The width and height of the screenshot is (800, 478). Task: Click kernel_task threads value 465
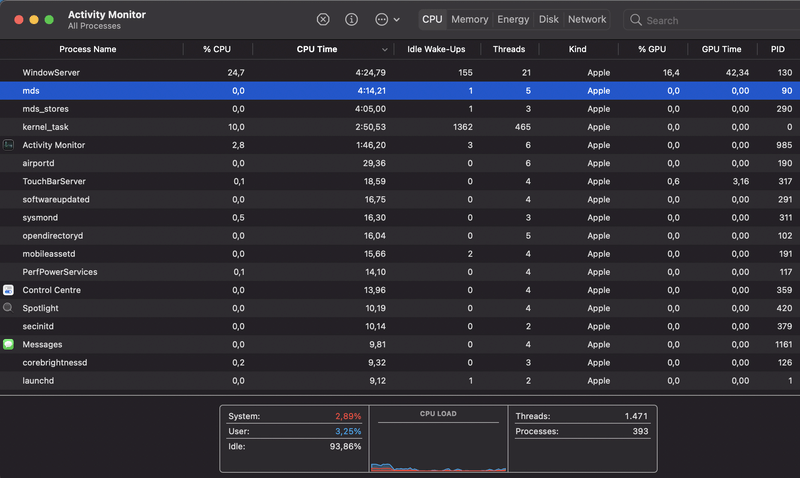[522, 127]
